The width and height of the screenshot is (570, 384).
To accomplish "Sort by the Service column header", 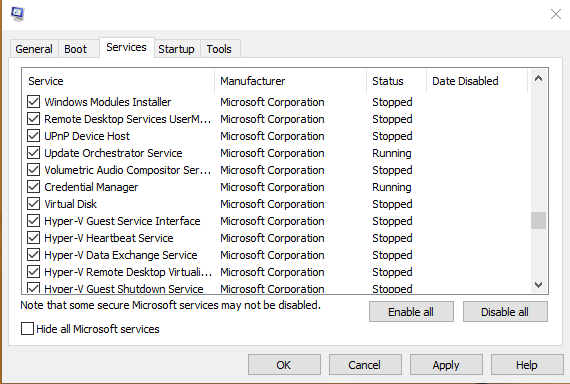I will pos(118,81).
